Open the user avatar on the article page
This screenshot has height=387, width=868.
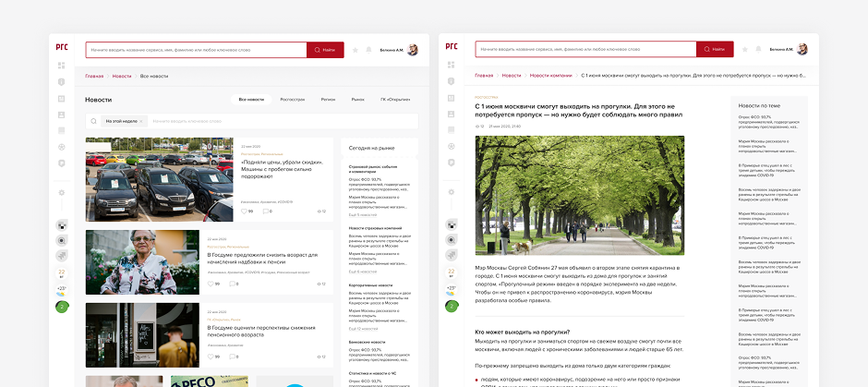pyautogui.click(x=802, y=49)
